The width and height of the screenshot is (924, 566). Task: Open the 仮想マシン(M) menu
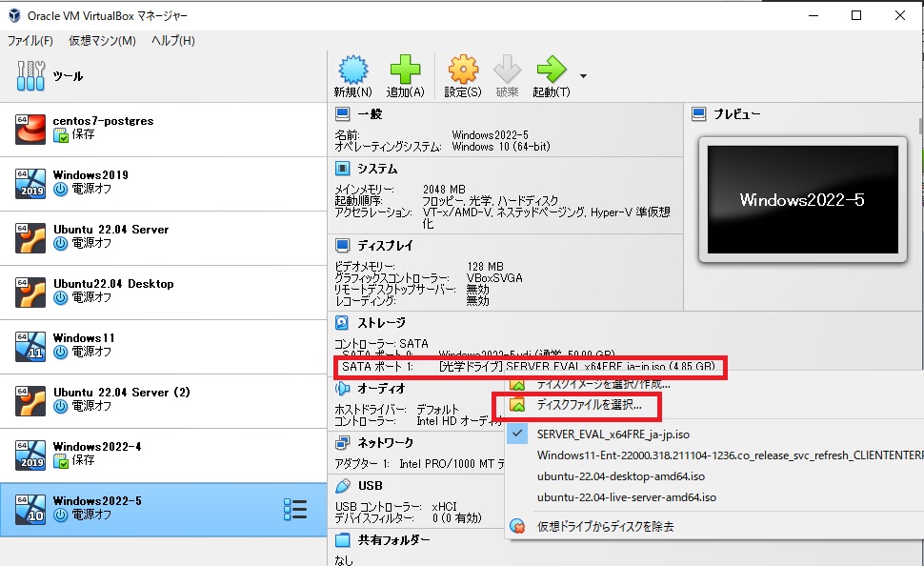point(102,41)
